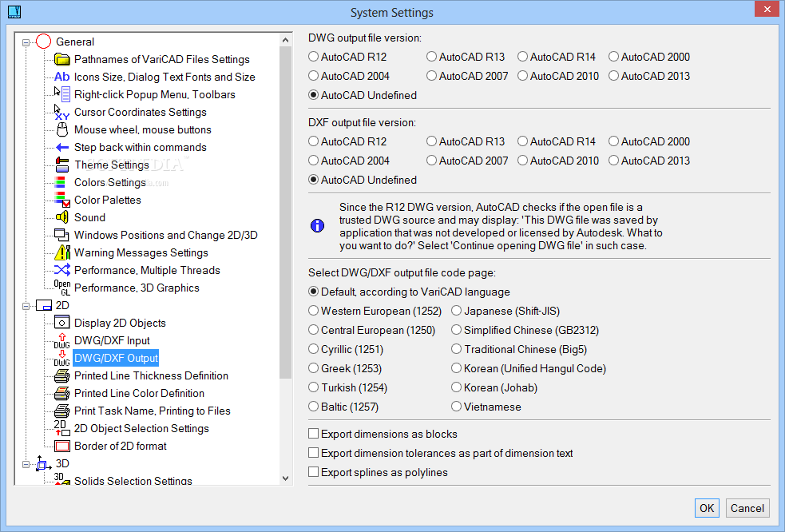Screen dimensions: 785x532
Task: Select Cyrillic (1251) code page
Action: [x=346, y=349]
